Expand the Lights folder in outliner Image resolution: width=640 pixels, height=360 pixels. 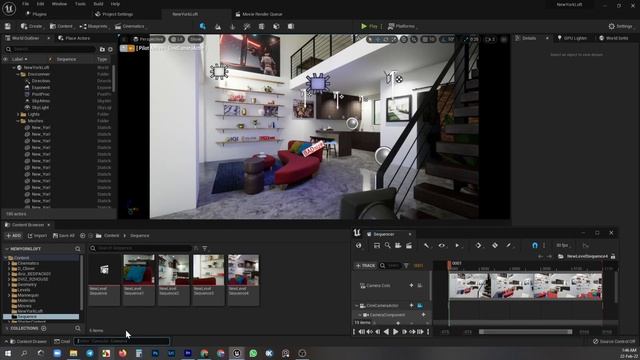pos(18,114)
